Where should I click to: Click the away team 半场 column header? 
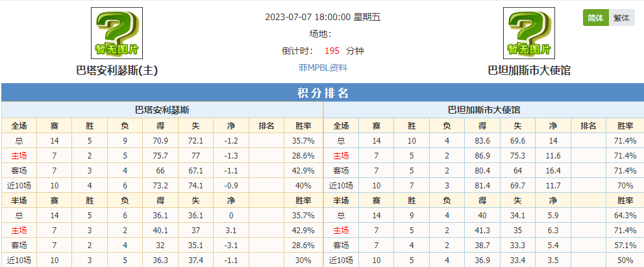pyautogui.click(x=341, y=201)
